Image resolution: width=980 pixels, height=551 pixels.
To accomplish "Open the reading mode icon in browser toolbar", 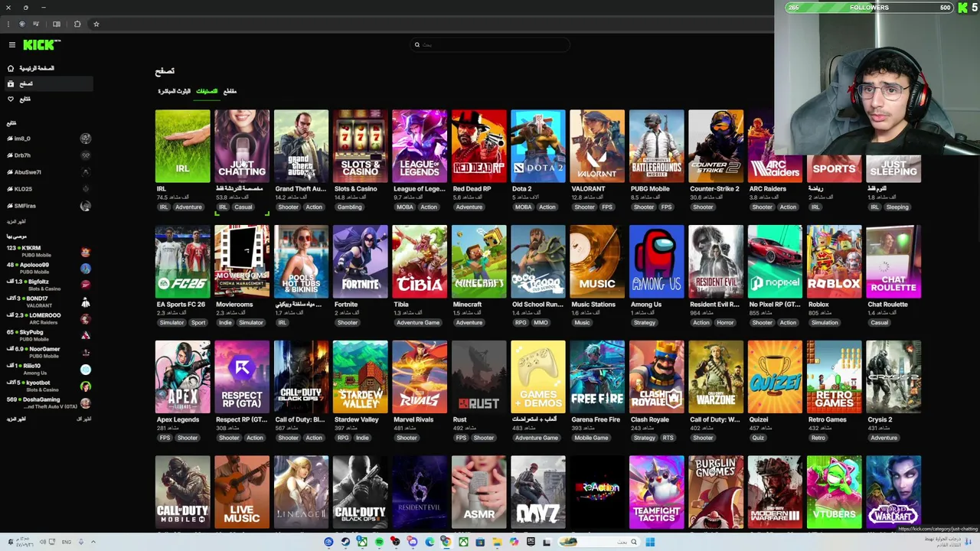I will coord(57,24).
